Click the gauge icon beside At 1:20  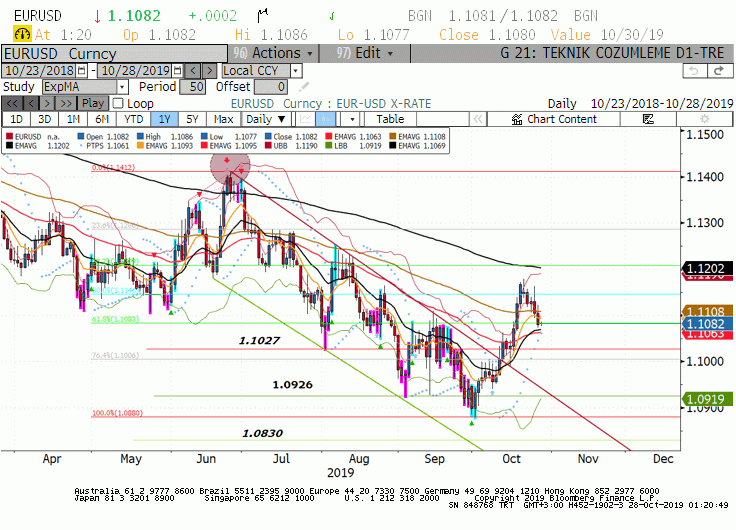tap(22, 34)
